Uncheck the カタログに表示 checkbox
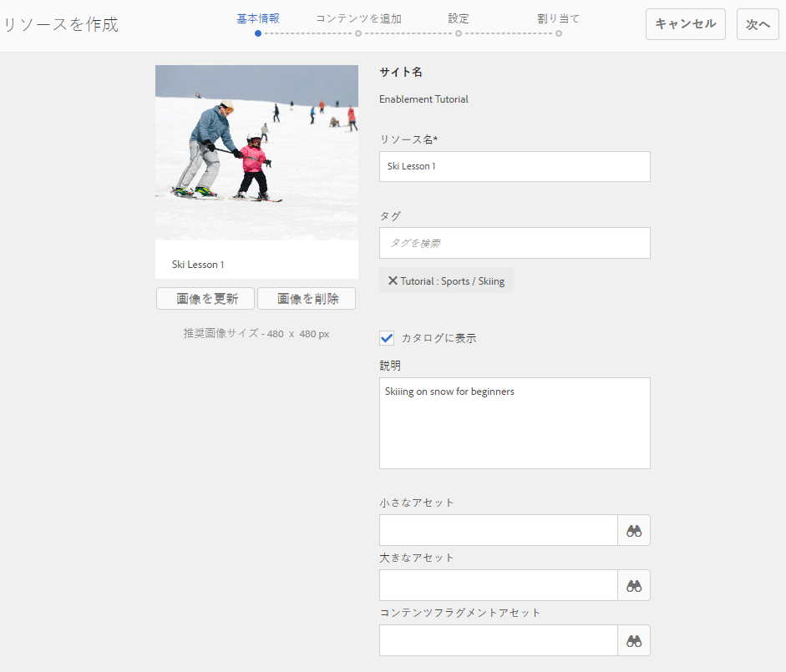The width and height of the screenshot is (786, 672). coord(387,338)
